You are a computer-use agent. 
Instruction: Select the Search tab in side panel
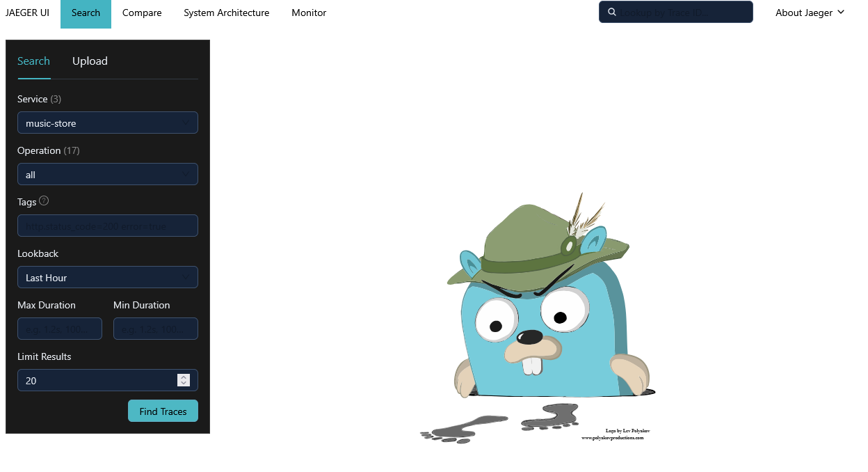pyautogui.click(x=33, y=61)
